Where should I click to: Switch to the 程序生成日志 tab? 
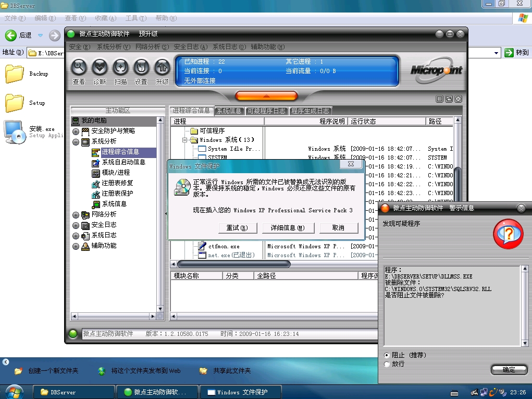pos(311,111)
